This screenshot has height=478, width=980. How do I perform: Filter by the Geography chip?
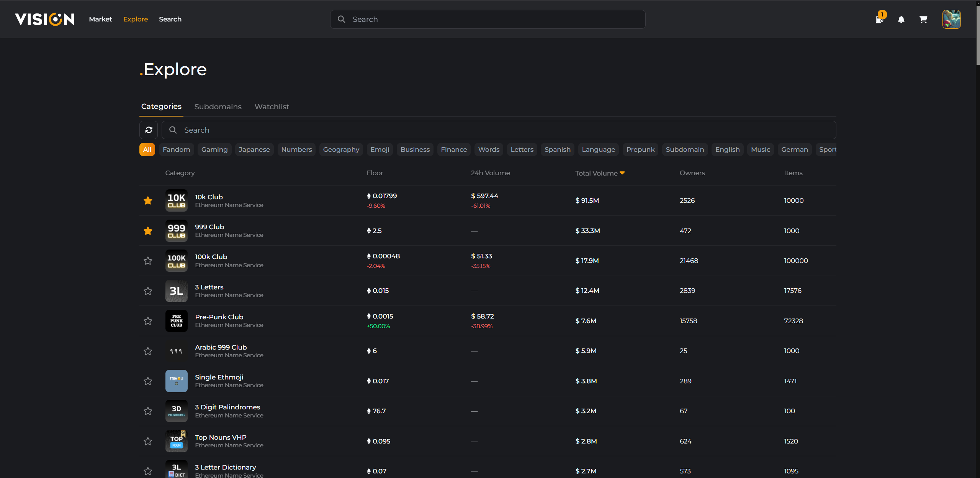341,149
